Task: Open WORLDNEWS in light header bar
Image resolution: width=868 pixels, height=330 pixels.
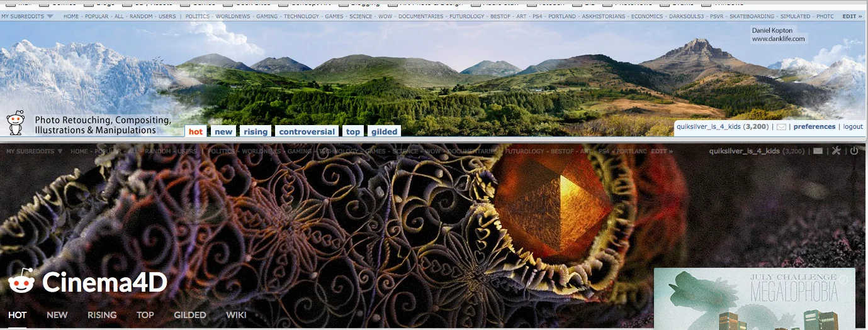Action: (x=233, y=16)
